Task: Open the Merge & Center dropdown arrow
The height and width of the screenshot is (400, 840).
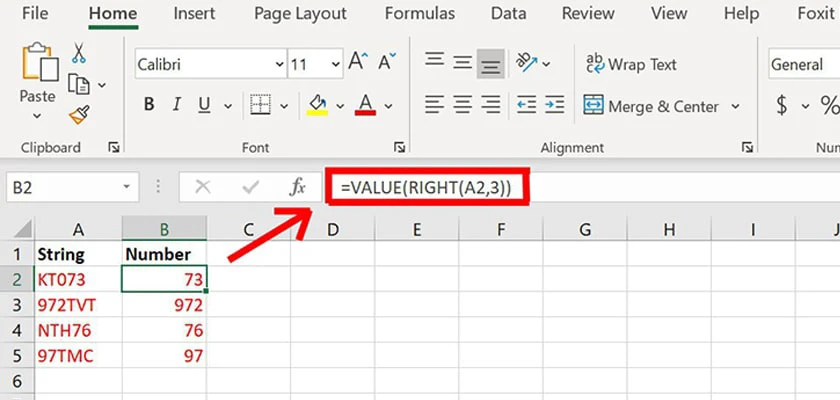Action: coord(736,106)
